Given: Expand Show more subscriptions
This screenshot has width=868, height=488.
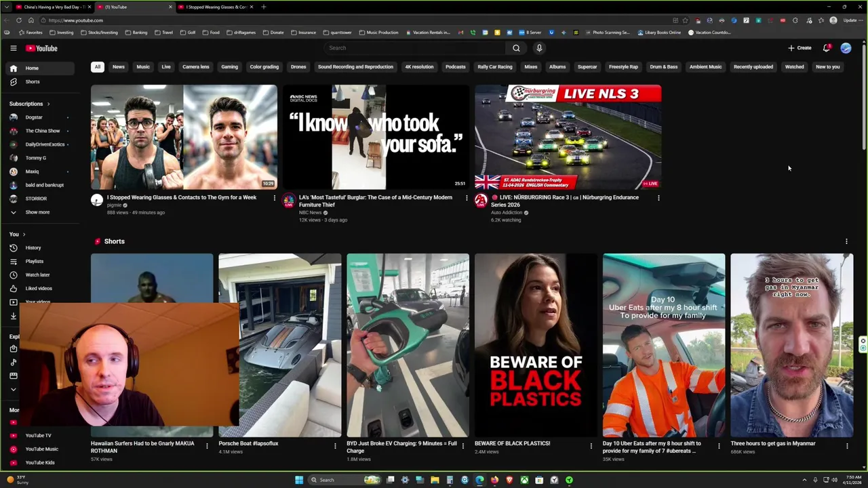Looking at the screenshot, I should pos(41,212).
